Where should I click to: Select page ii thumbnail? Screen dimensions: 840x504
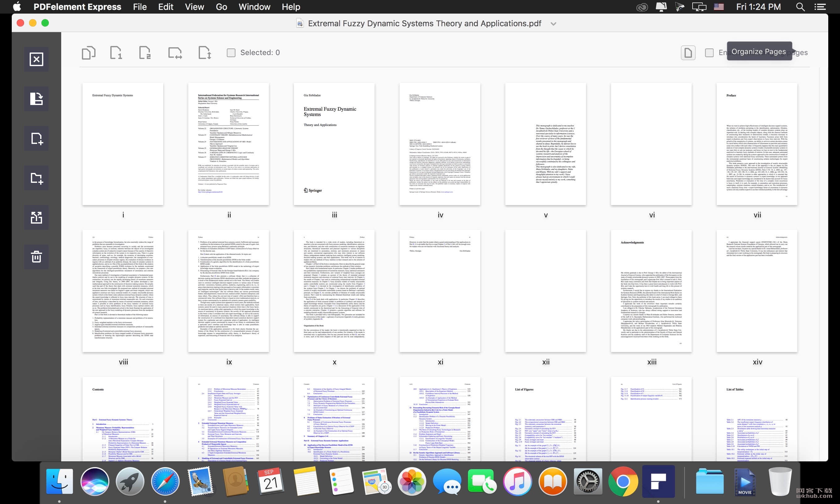(x=228, y=144)
